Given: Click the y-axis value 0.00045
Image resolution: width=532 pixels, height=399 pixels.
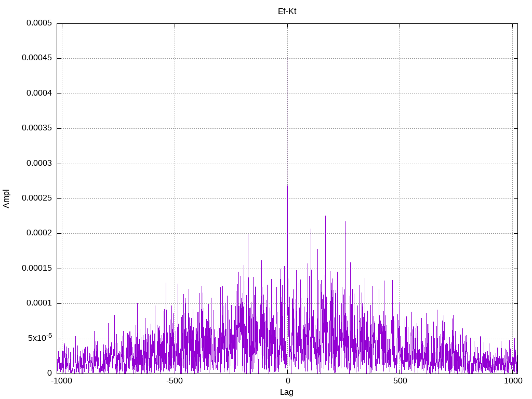Looking at the screenshot, I should [x=37, y=58].
